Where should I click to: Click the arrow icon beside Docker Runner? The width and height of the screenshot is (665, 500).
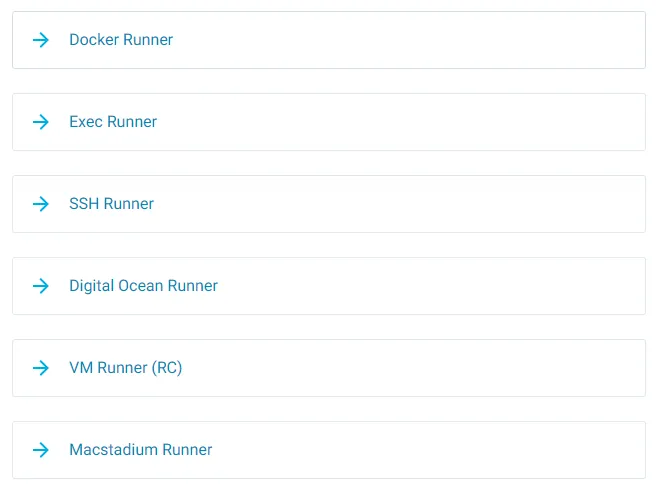point(41,40)
